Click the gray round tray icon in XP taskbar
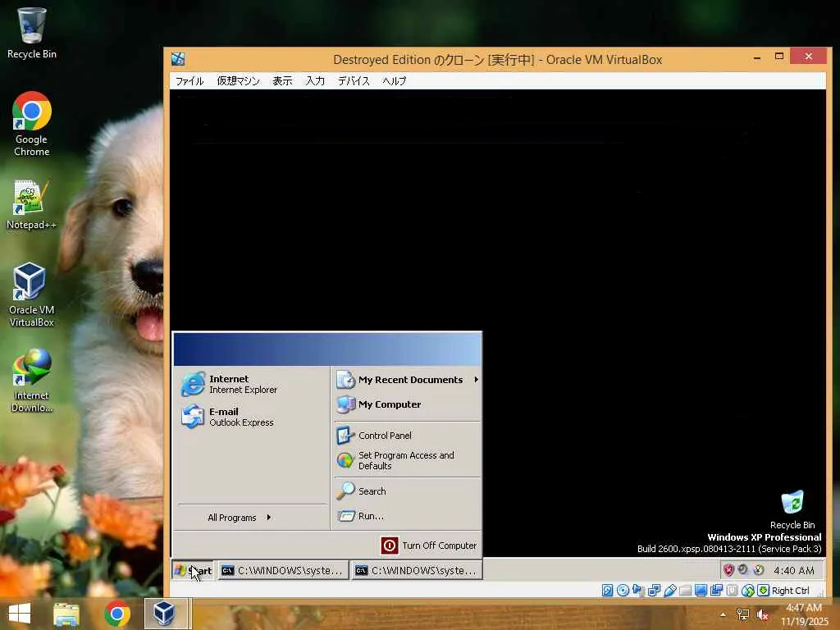The height and width of the screenshot is (630, 840). pyautogui.click(x=743, y=569)
